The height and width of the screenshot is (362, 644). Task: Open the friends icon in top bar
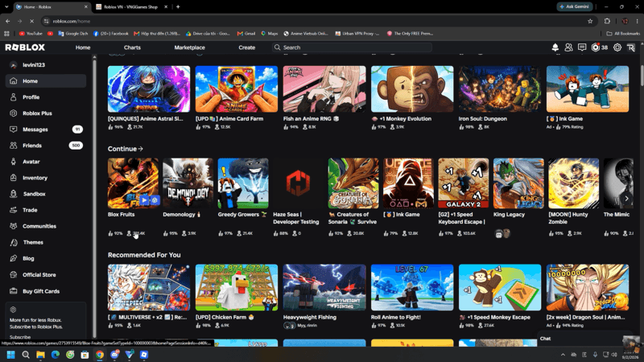coord(568,47)
